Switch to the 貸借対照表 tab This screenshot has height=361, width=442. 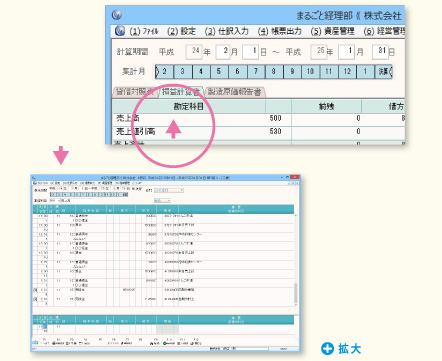click(135, 92)
